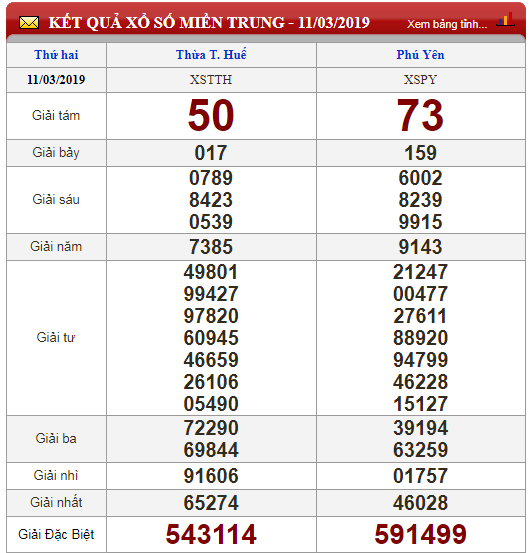529x553 pixels.
Task: Select number '0789' in Giải sáu
Action: point(211,178)
